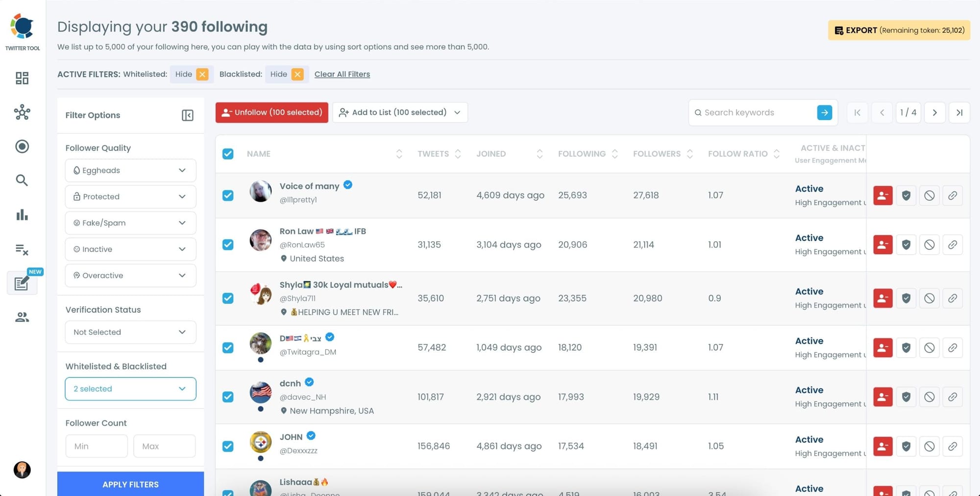Blacklist Ron Law using the ban icon
Viewport: 980px width, 496px height.
(x=930, y=245)
